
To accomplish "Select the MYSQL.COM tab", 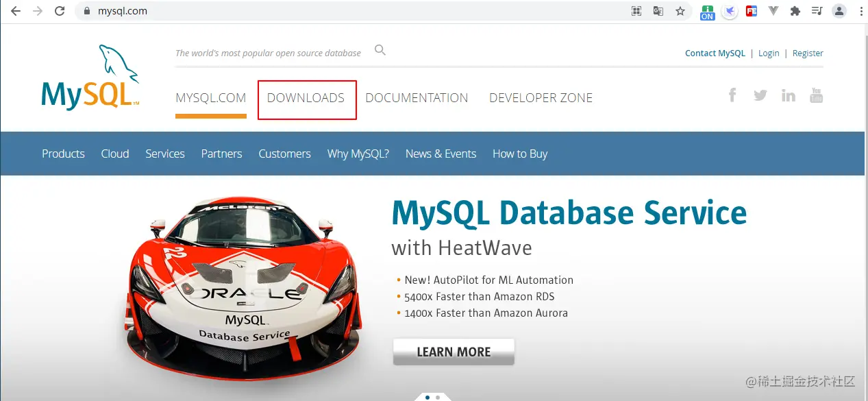I will 211,98.
